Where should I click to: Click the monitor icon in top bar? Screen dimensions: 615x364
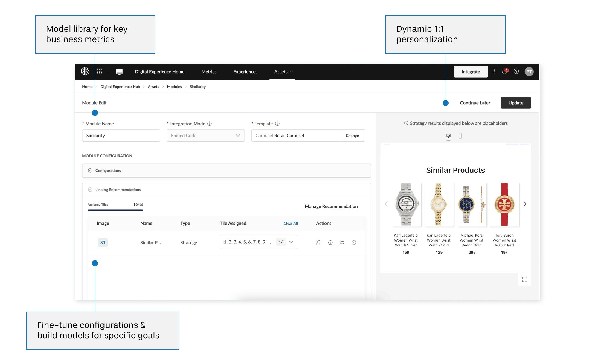[x=119, y=72]
